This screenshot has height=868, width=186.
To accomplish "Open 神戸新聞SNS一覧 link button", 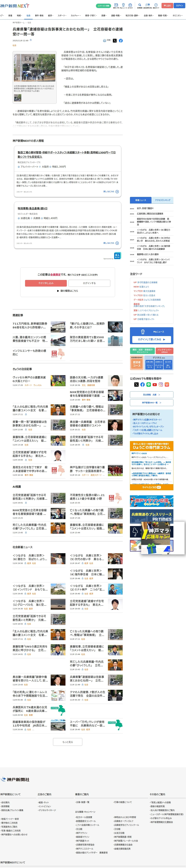I will click(x=152, y=403).
